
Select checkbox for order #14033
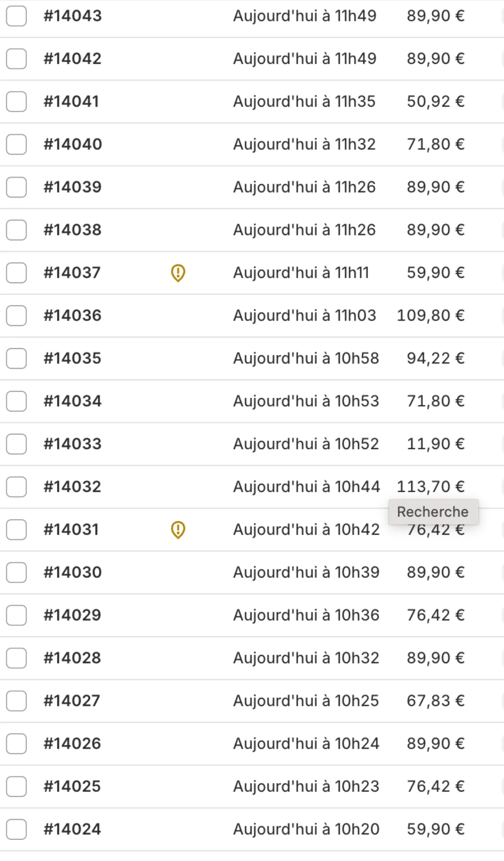(x=16, y=444)
